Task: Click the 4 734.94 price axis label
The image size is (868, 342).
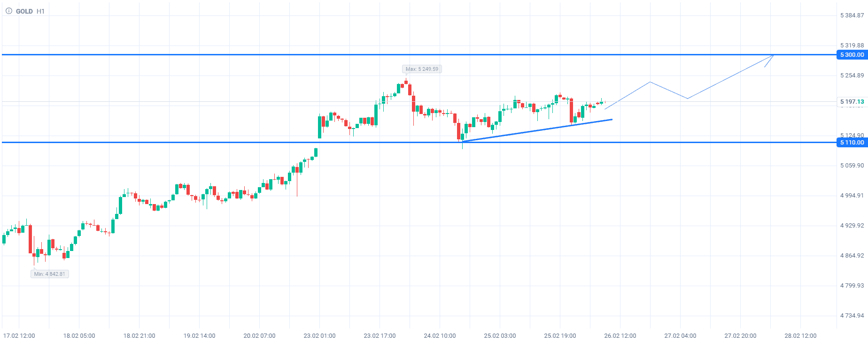Action: pyautogui.click(x=852, y=316)
